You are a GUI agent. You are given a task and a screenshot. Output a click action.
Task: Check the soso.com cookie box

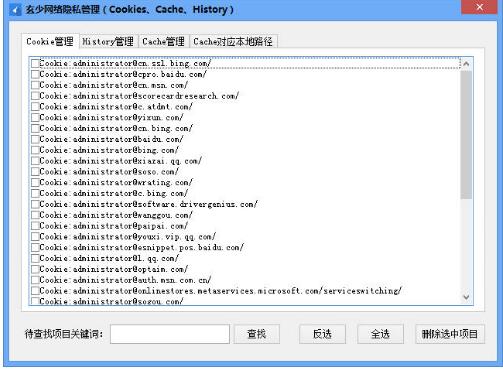(35, 172)
